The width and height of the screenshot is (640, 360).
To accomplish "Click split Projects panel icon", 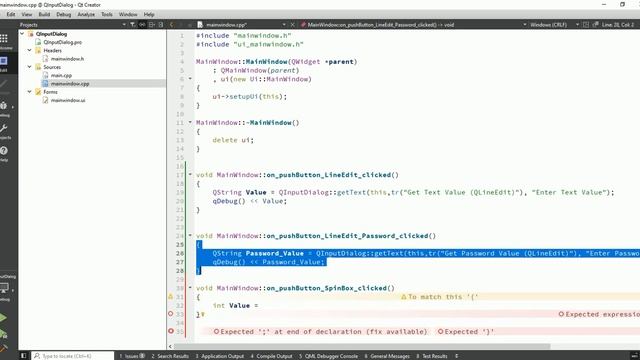I will pyautogui.click(x=151, y=24).
